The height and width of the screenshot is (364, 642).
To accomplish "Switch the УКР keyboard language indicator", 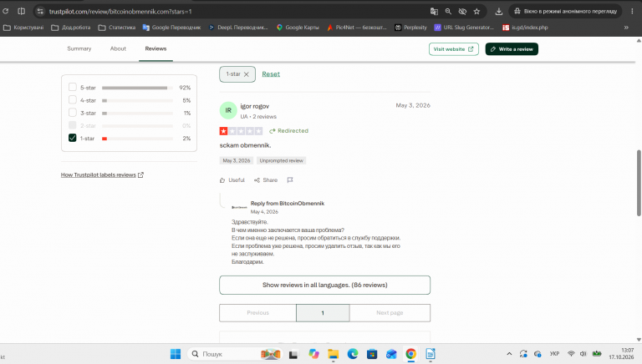I will point(554,354).
